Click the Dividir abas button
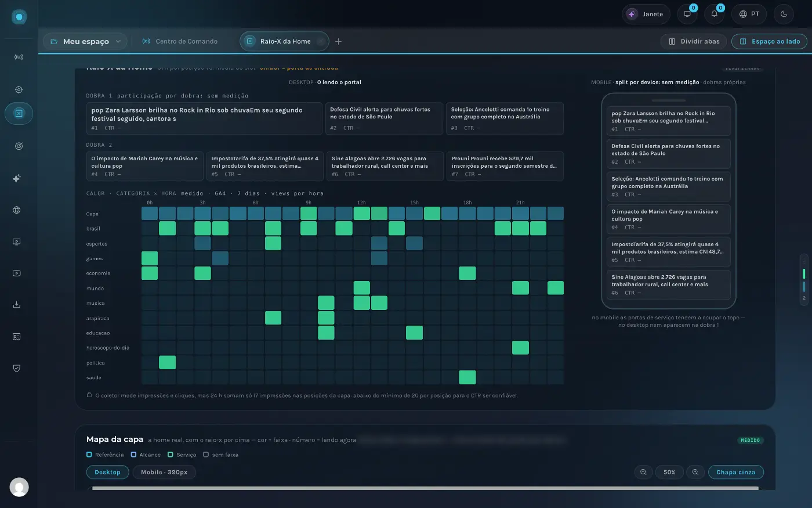The width and height of the screenshot is (812, 508). (x=694, y=41)
